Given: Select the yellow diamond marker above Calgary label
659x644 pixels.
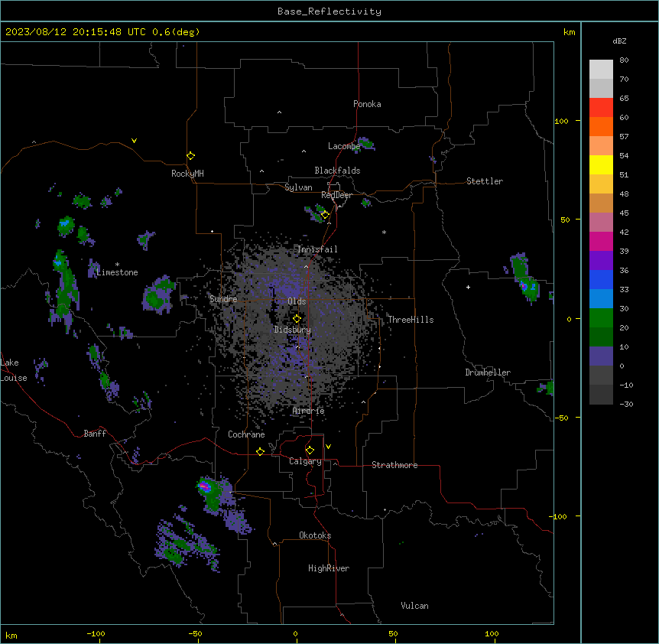Looking at the screenshot, I should (310, 450).
